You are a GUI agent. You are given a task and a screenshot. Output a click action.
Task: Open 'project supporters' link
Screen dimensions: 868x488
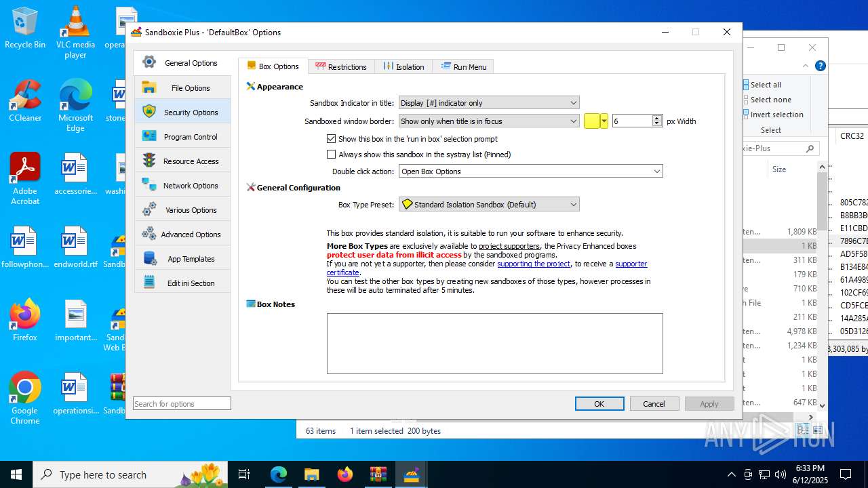509,246
